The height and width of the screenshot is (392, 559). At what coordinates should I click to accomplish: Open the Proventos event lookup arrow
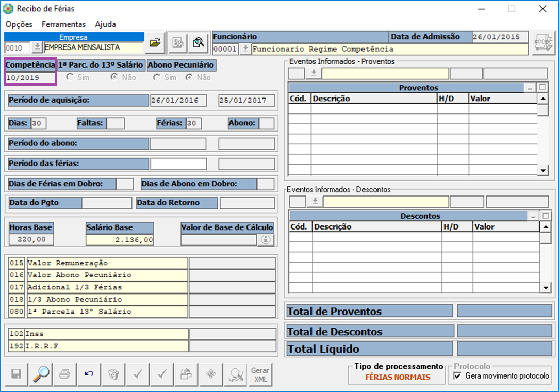pos(314,73)
